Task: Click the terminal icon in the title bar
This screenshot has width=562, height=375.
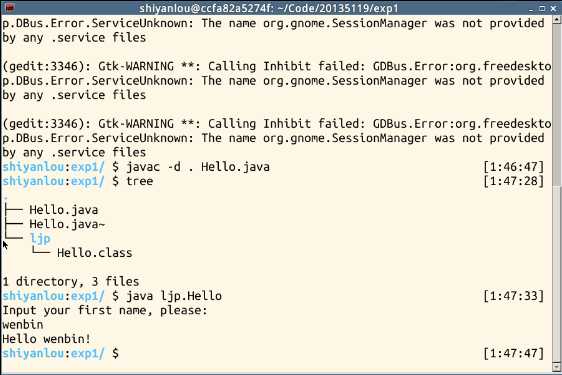Action: [x=9, y=7]
